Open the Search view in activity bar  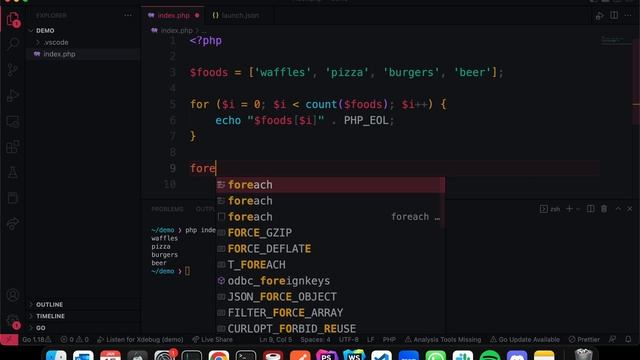coord(13,44)
